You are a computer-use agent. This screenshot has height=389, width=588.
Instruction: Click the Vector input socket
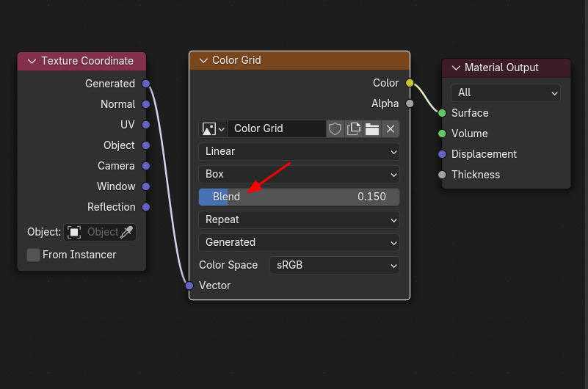pyautogui.click(x=189, y=286)
